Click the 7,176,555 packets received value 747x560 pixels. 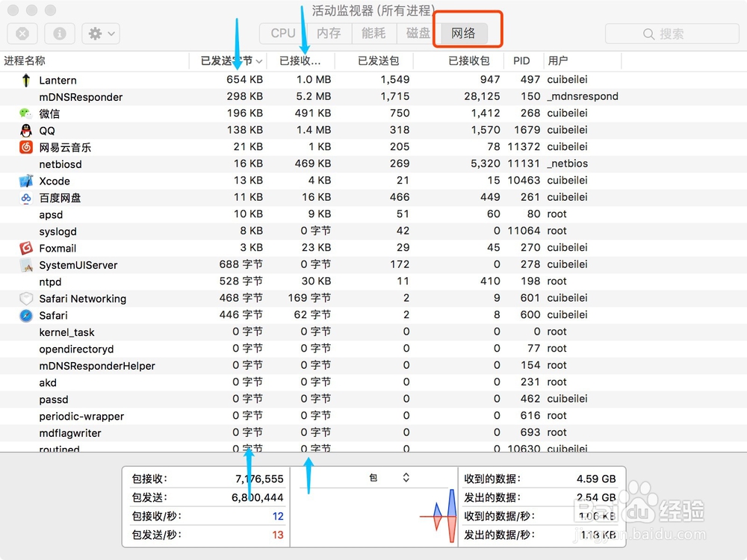click(x=260, y=479)
